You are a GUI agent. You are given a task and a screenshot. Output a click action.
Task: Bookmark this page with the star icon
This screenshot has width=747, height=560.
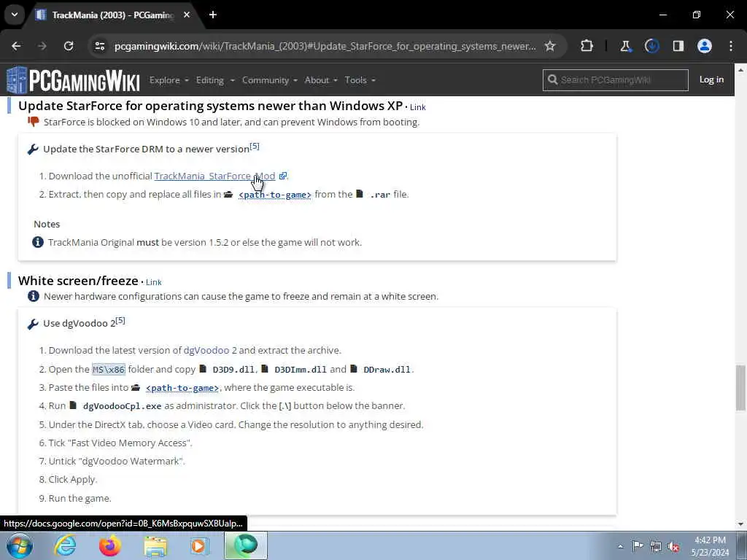point(550,46)
